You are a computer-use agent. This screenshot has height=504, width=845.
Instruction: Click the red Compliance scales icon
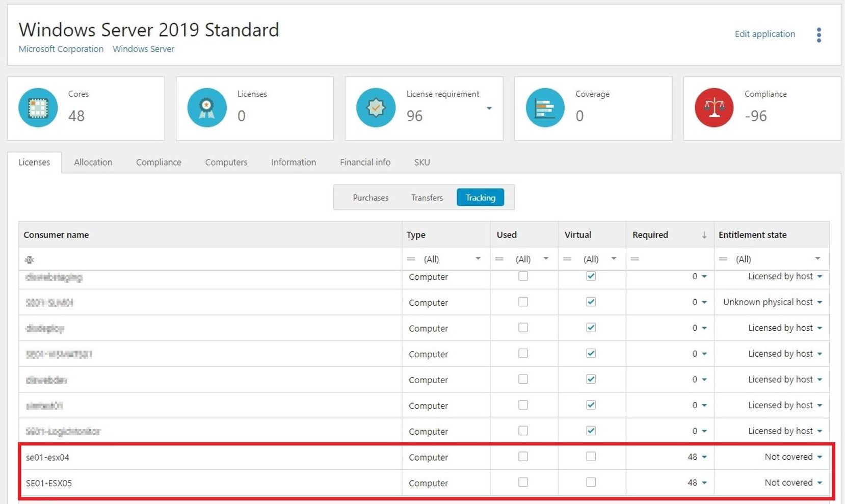(x=714, y=108)
